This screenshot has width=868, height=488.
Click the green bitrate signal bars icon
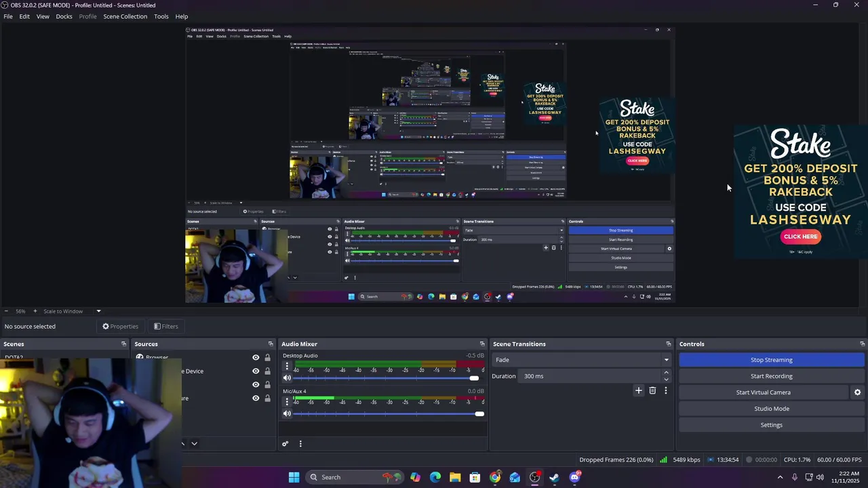tap(663, 460)
